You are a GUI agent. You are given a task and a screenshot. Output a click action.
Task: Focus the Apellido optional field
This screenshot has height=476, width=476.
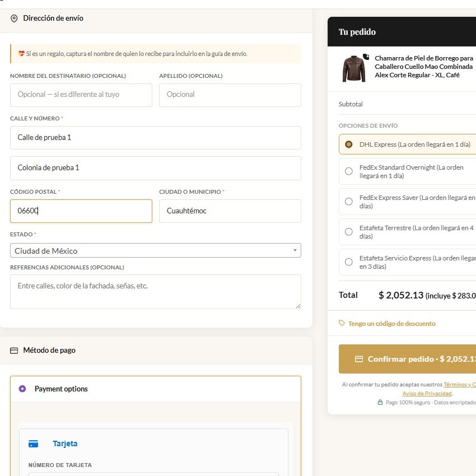[x=230, y=95]
